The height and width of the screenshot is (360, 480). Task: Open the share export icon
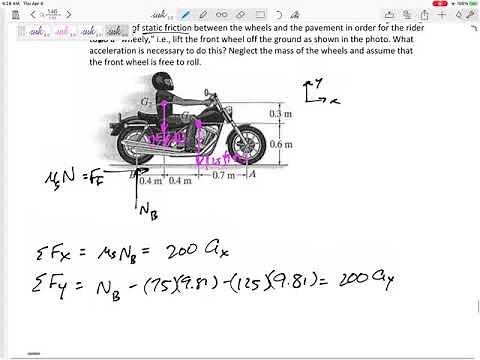(424, 15)
